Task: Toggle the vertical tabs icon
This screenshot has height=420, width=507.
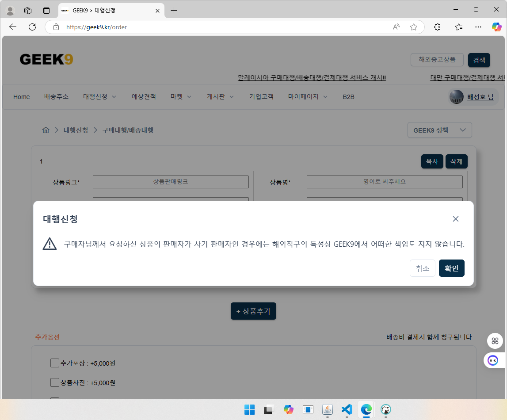Action: point(46,11)
